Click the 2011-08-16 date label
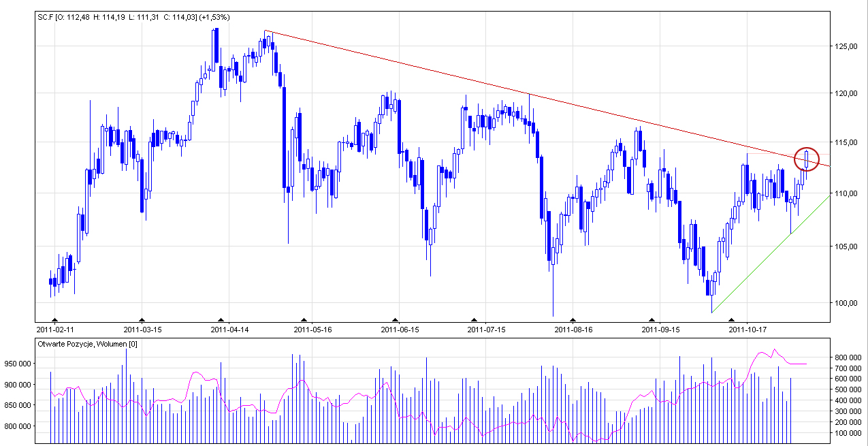Screen dimensions: 868x446 pyautogui.click(x=574, y=329)
